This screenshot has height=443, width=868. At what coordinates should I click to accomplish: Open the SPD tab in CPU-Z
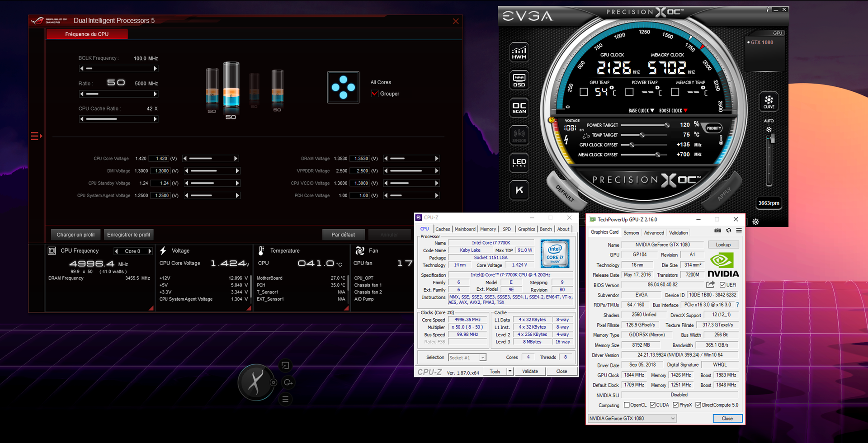coord(507,229)
